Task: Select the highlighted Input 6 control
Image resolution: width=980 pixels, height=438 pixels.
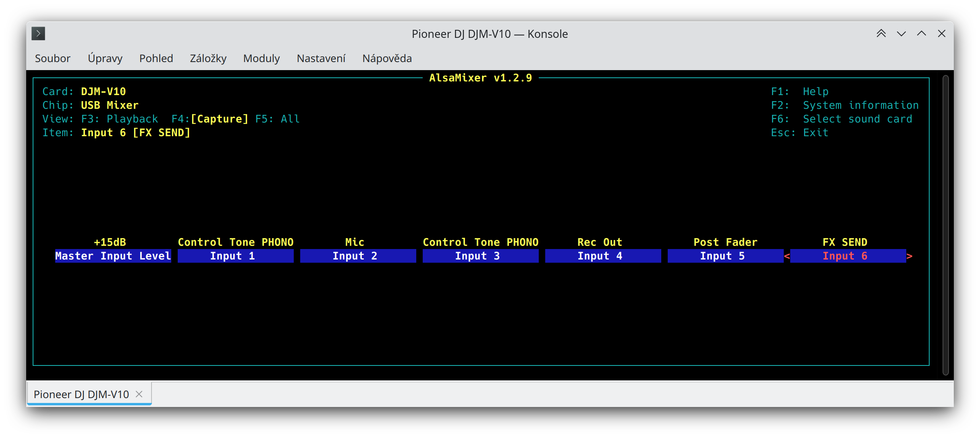Action: 848,256
